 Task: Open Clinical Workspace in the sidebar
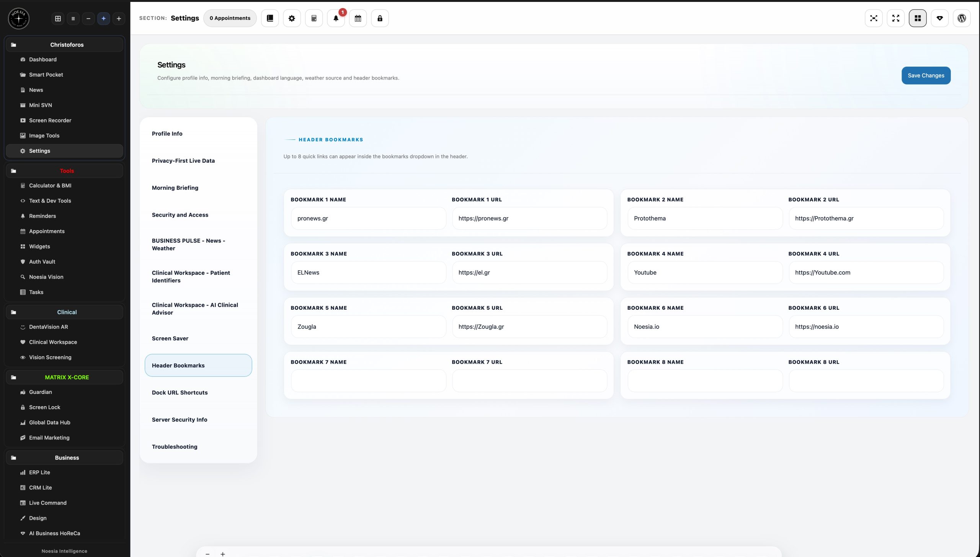[64, 342]
